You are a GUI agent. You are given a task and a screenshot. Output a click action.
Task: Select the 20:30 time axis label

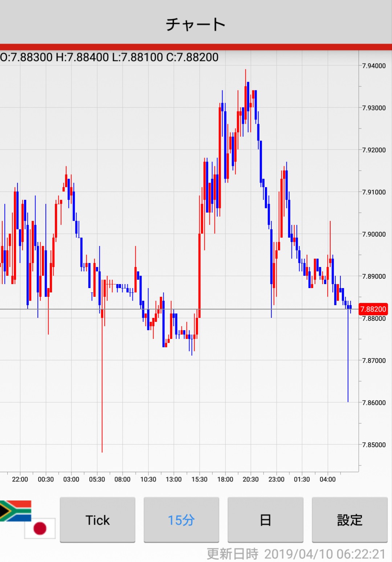[250, 479]
